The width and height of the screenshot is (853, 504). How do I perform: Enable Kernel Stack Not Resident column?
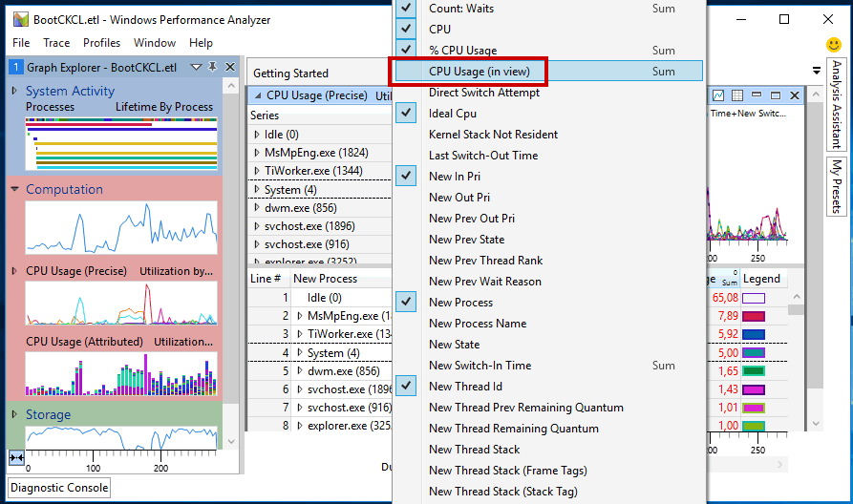493,135
